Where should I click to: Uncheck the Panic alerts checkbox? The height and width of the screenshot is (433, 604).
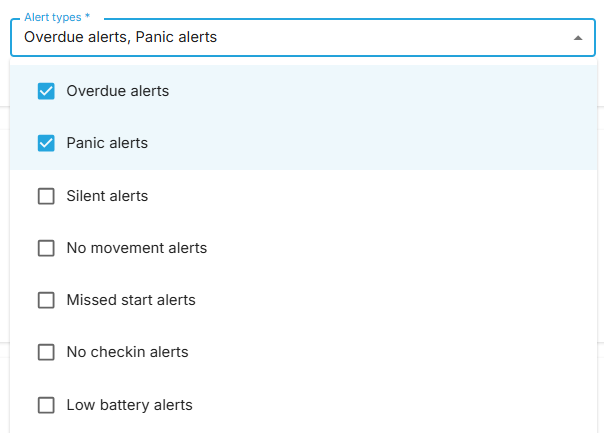point(46,143)
